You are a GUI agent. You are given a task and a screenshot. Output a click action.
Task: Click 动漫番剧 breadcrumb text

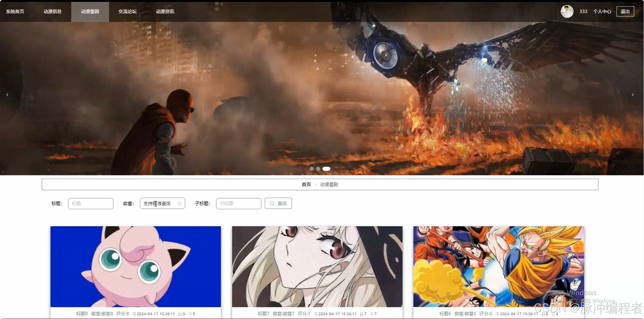(329, 185)
